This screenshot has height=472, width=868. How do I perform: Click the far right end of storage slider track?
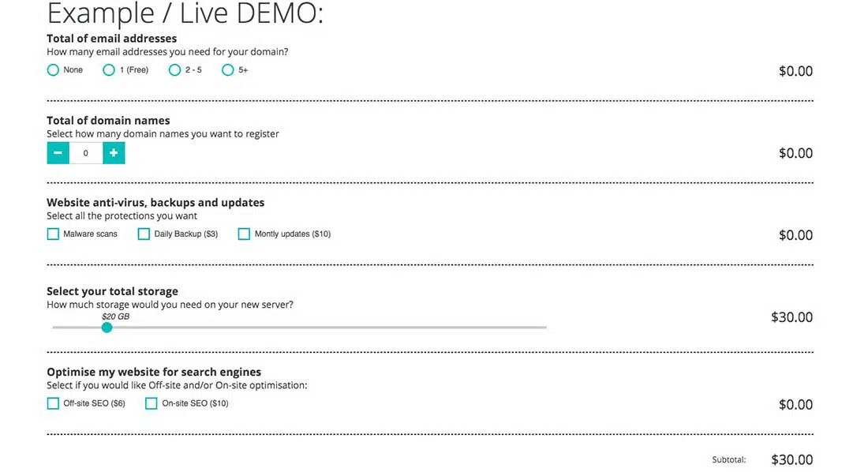click(544, 328)
